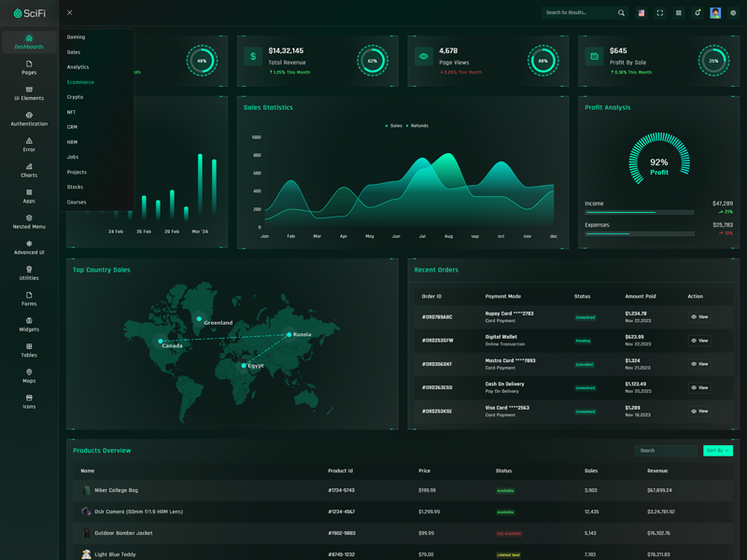
Task: Click View for the Visa Card order
Action: pos(699,412)
